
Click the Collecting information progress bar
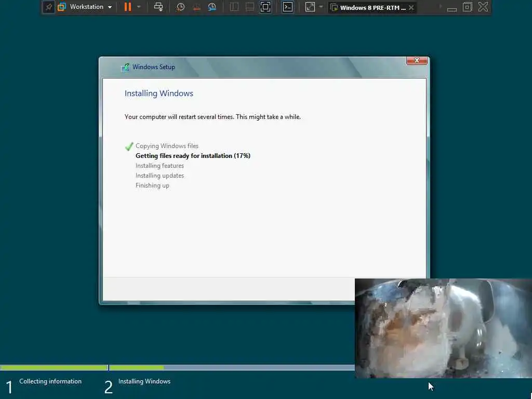tap(54, 367)
